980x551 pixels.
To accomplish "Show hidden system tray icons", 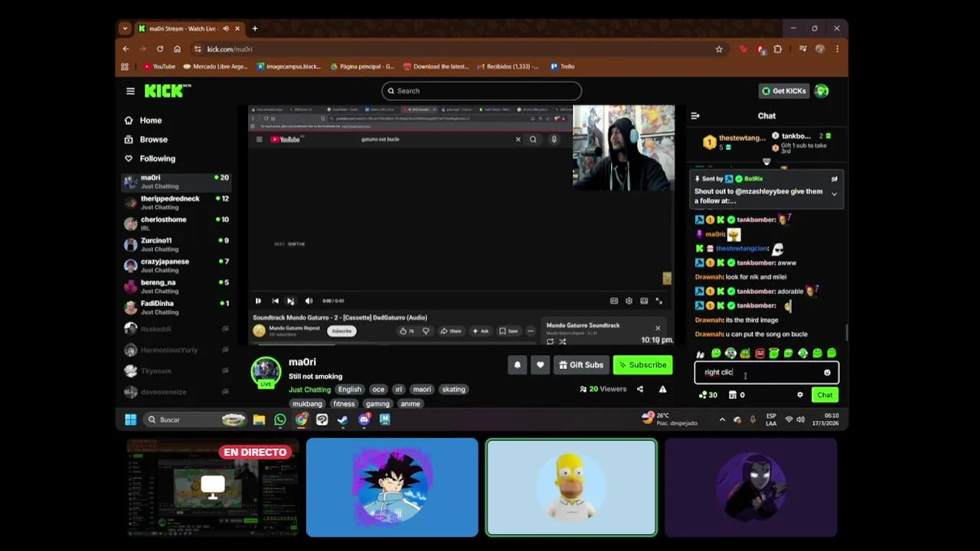I will (x=722, y=419).
